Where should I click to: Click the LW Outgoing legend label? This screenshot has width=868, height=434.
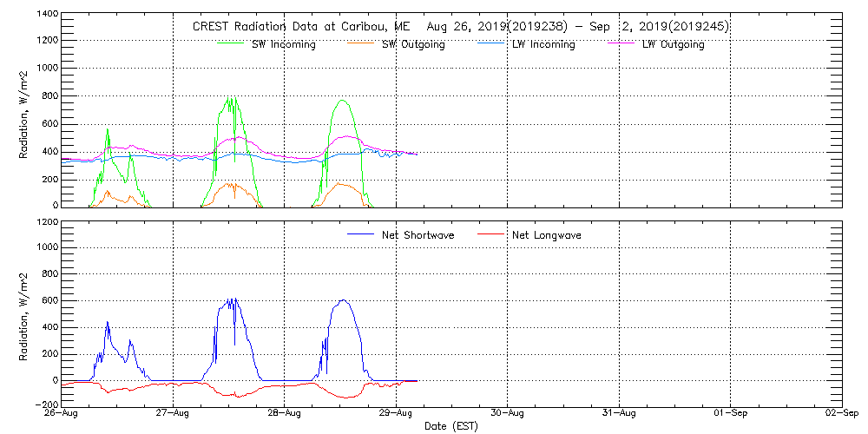click(673, 45)
